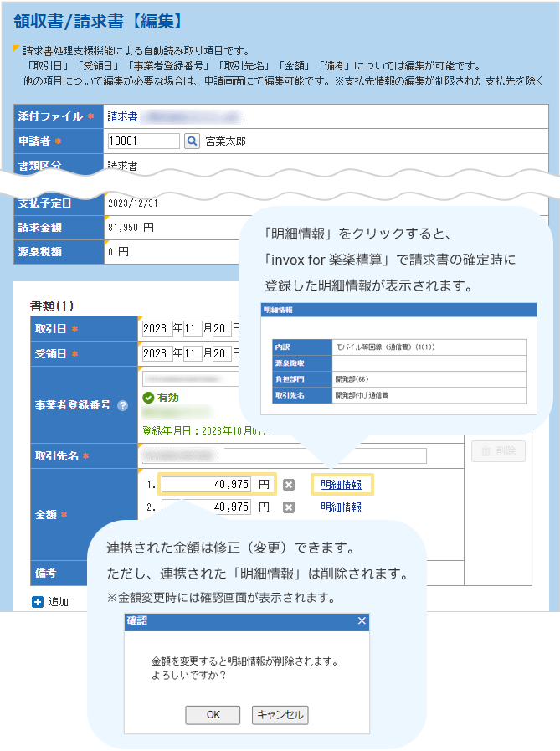
Task: Click the applicant search magnifier icon
Action: [193, 141]
